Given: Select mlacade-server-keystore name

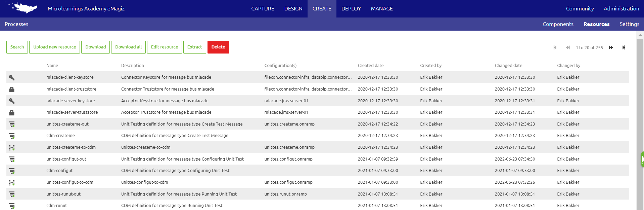Looking at the screenshot, I should (x=71, y=101).
